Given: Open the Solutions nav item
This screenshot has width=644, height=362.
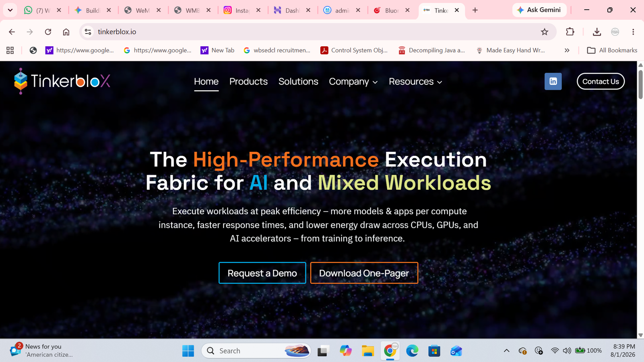Looking at the screenshot, I should 298,82.
